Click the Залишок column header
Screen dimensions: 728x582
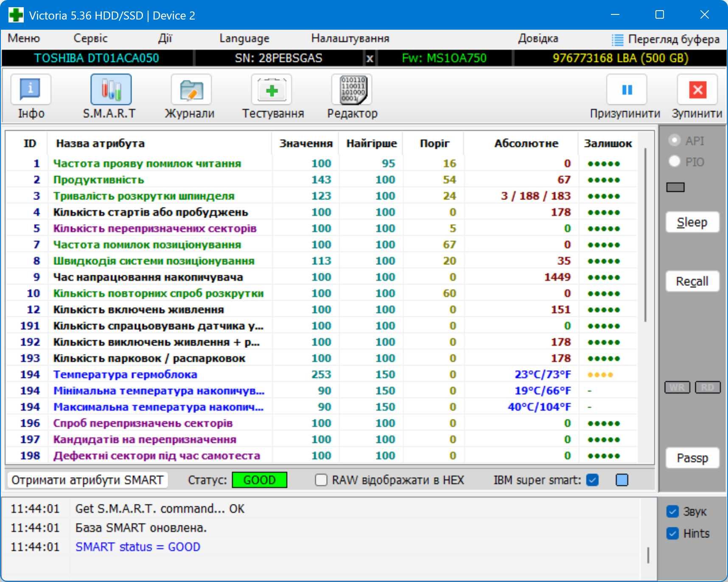click(608, 143)
